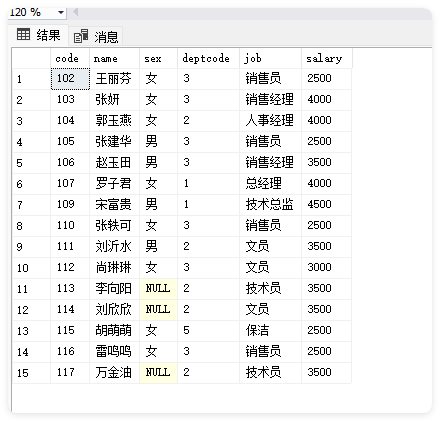Viewport: 440px width, 421px height.
Task: Click the job cell 销售经理 for 张妍
Action: [x=270, y=100]
